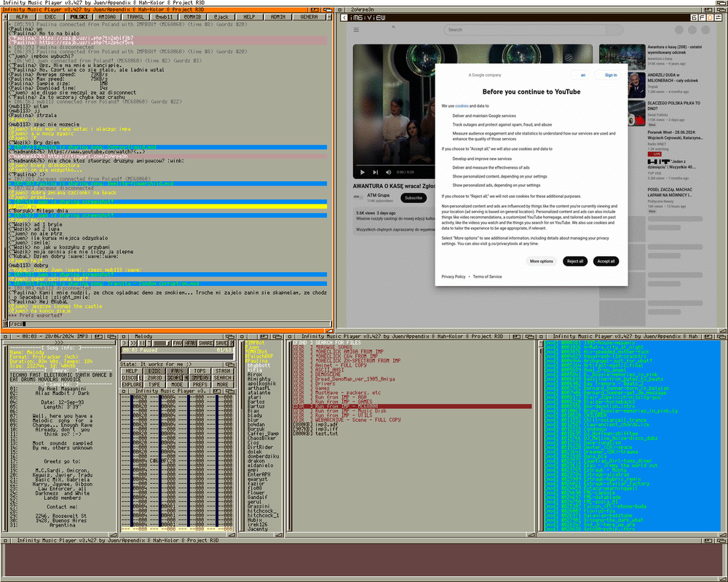Click the EXPLORE button
Viewport: 728px width, 582px height.
(131, 385)
